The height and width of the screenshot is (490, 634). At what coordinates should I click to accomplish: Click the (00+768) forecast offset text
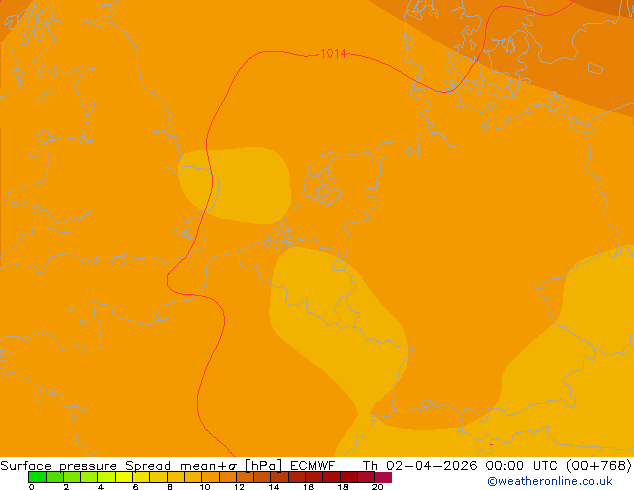[598, 466]
